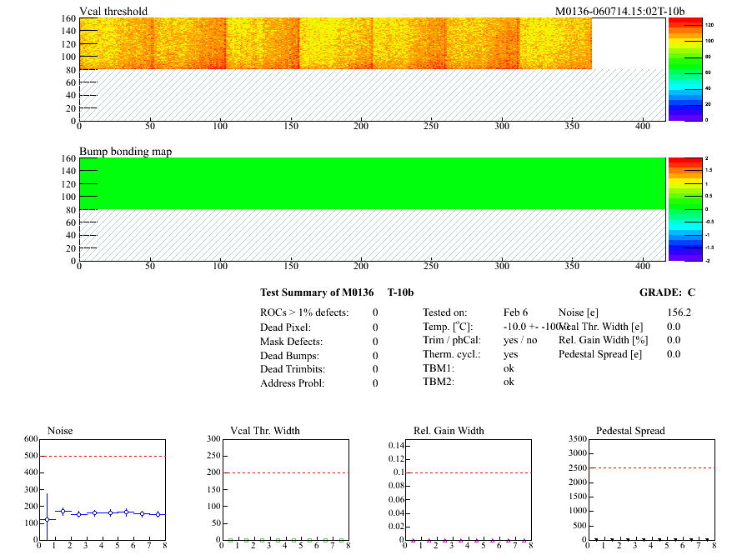Click the Vcal threshold heat map
Viewport: 747px width, 560px height.
click(x=335, y=43)
